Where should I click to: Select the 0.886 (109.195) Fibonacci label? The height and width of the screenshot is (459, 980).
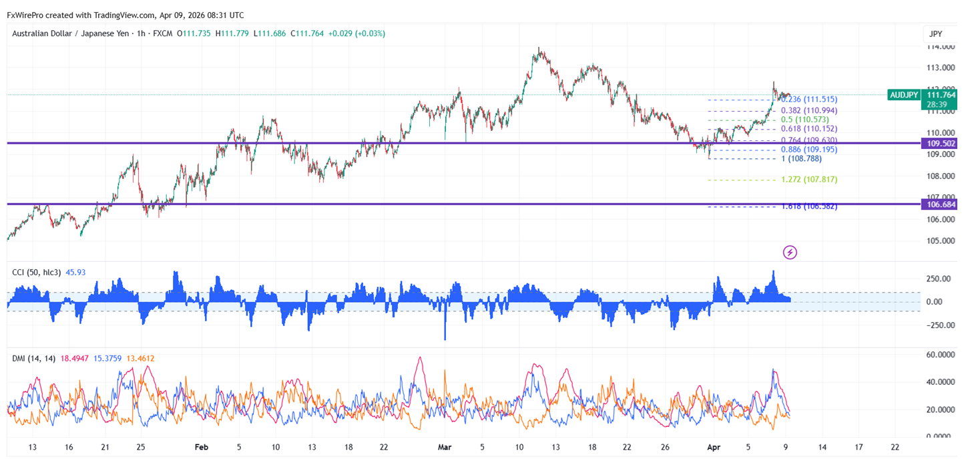pyautogui.click(x=809, y=150)
